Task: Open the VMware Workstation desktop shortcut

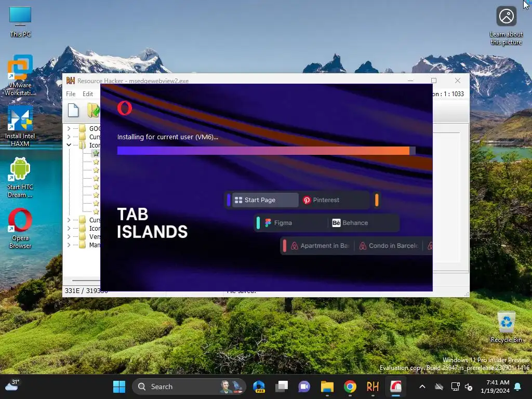Action: coord(20,75)
